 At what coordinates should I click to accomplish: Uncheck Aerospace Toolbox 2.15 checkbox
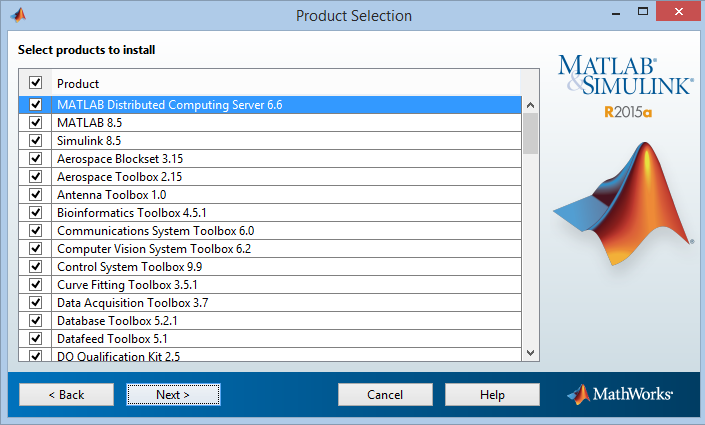click(x=36, y=176)
